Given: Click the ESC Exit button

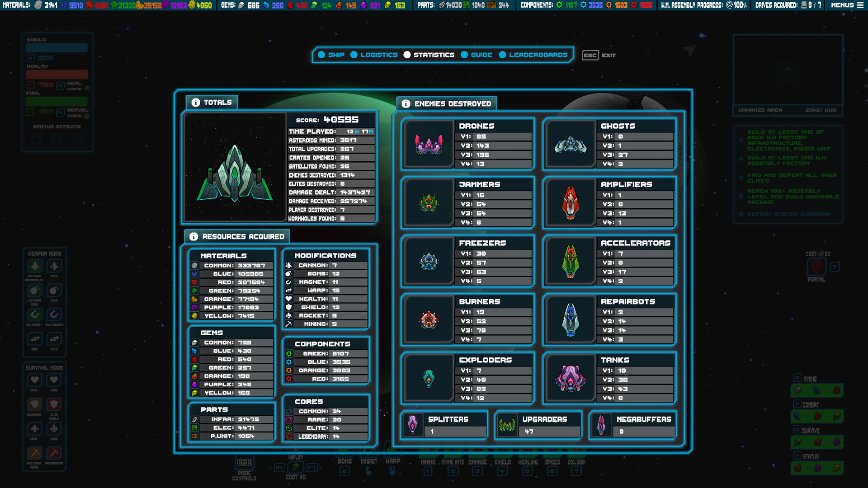Looking at the screenshot, I should pos(598,55).
